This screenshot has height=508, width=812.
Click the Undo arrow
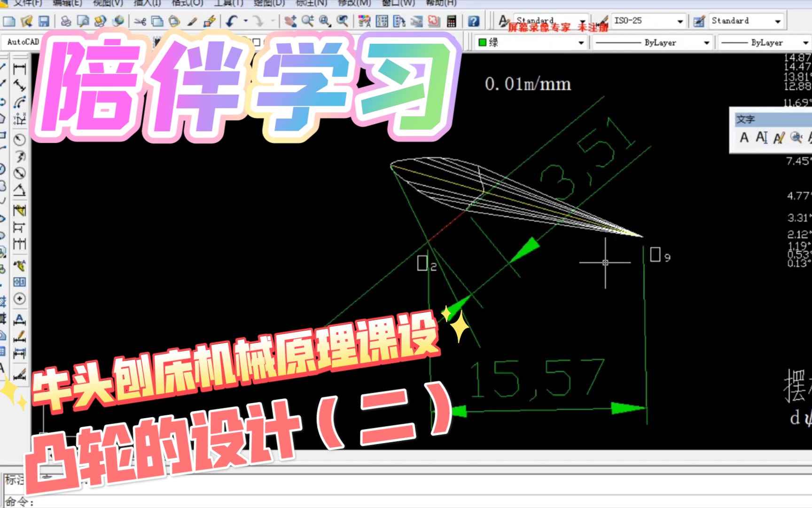point(232,21)
